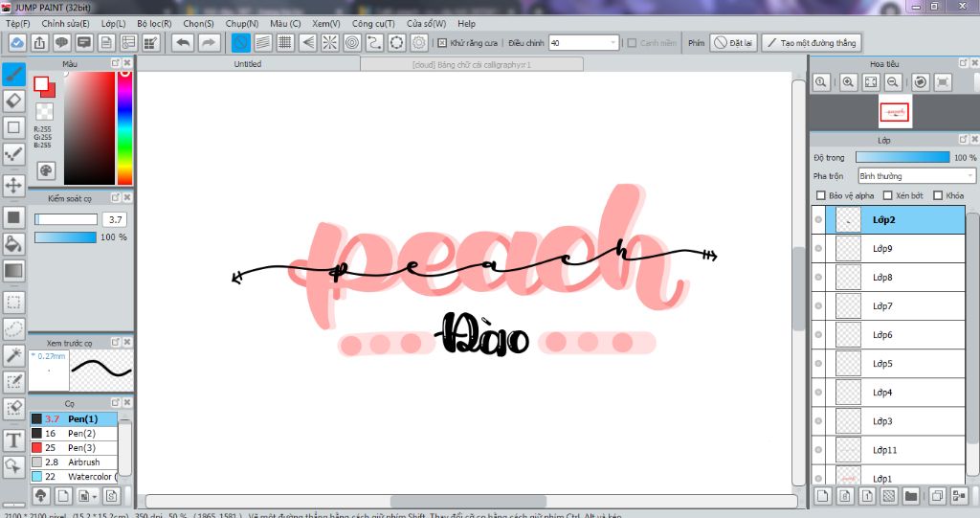Select the rectangular Selection tool
980x518 pixels.
13,303
